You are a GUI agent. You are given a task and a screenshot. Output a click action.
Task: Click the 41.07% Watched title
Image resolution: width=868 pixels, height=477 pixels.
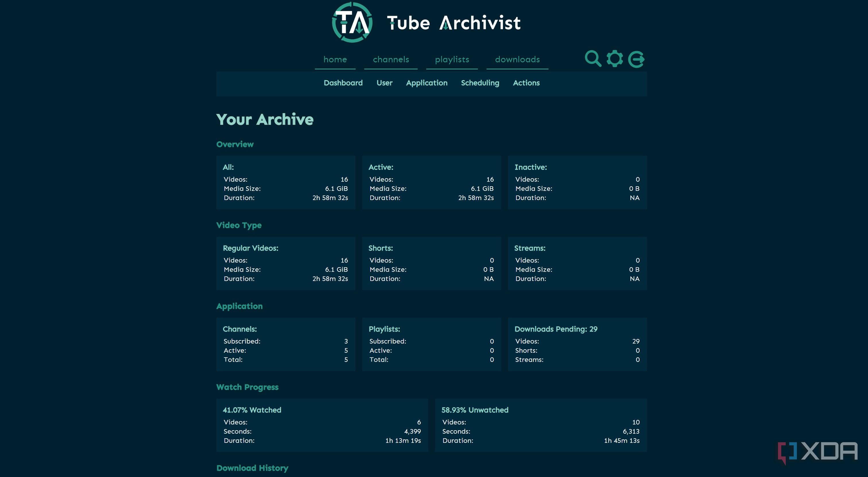pos(252,410)
